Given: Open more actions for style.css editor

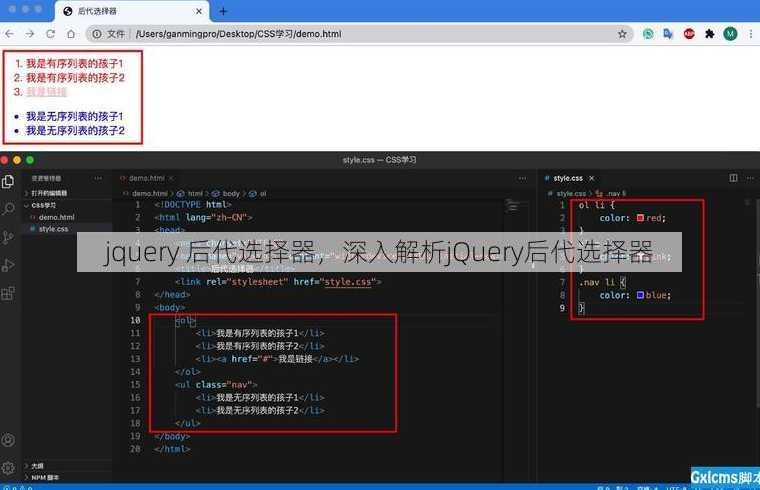Looking at the screenshot, I should pyautogui.click(x=750, y=178).
